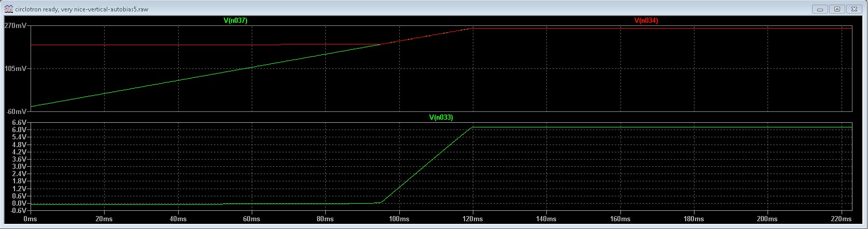Click the 0ms time axis label
868x229 pixels.
[31, 219]
